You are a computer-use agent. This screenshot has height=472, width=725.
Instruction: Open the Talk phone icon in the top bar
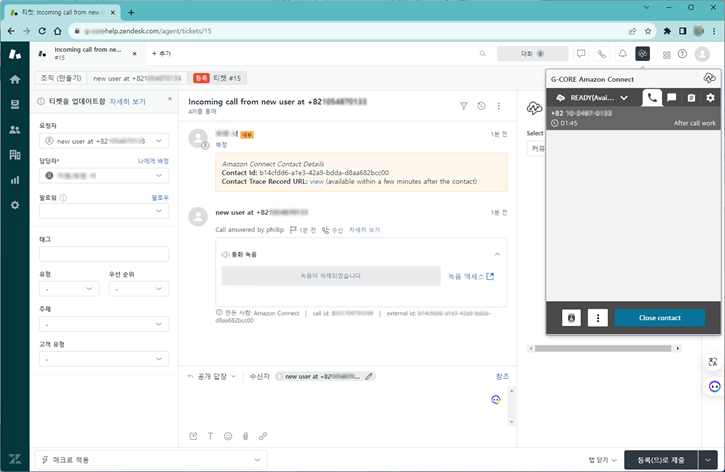click(x=602, y=54)
